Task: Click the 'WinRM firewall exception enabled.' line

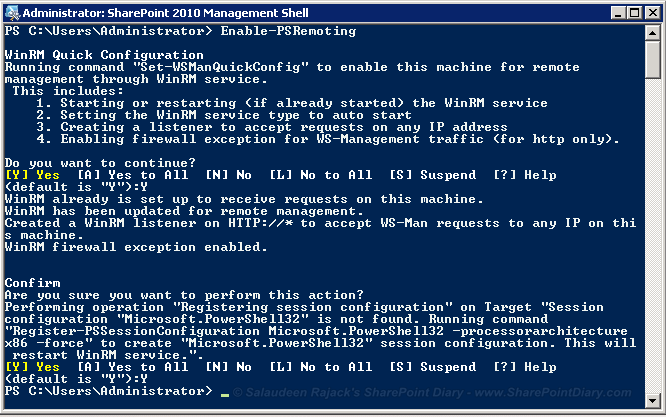Action: (136, 247)
